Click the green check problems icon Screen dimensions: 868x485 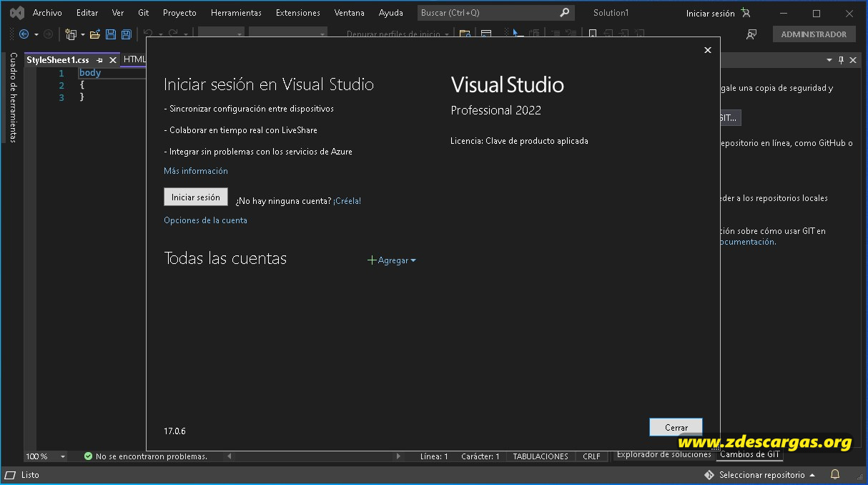pos(89,456)
